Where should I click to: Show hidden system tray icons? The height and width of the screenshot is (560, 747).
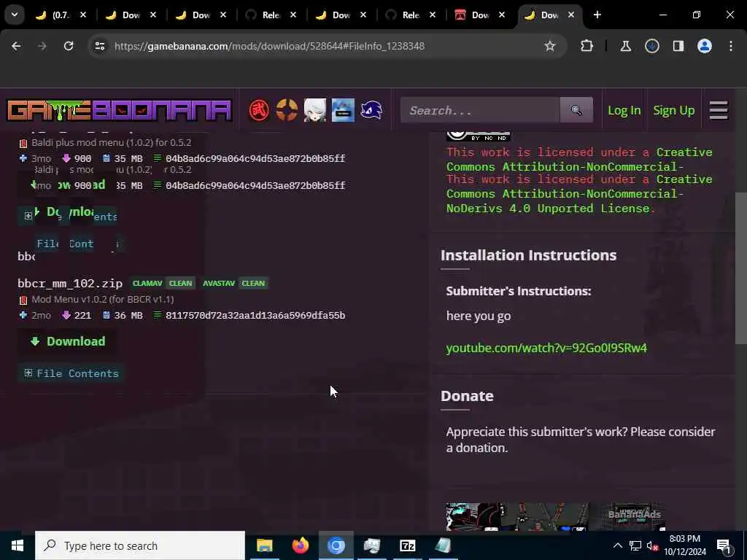click(617, 545)
